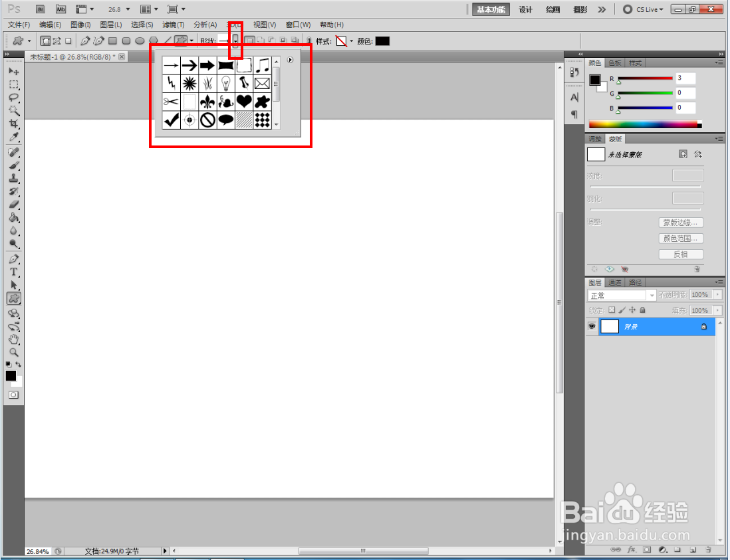Click the shape 颜色 black swatch
This screenshot has height=560, width=730.
(x=382, y=41)
